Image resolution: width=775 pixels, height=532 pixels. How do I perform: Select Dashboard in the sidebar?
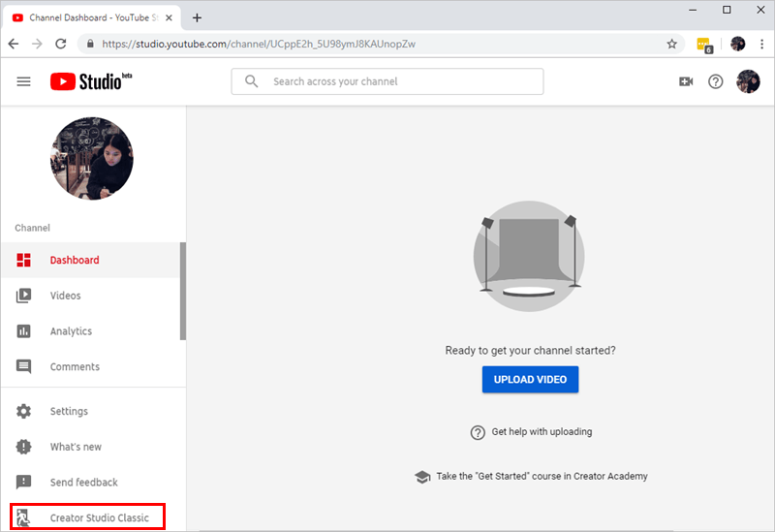[x=90, y=260]
